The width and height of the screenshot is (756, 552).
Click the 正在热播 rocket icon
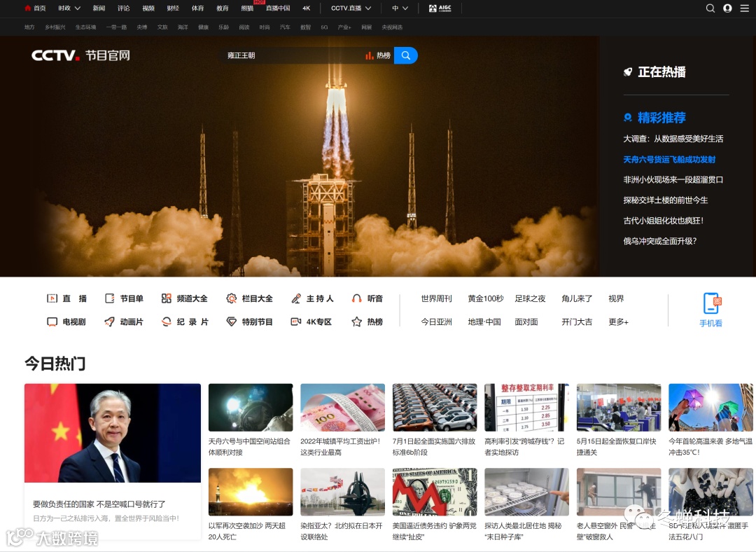point(627,72)
